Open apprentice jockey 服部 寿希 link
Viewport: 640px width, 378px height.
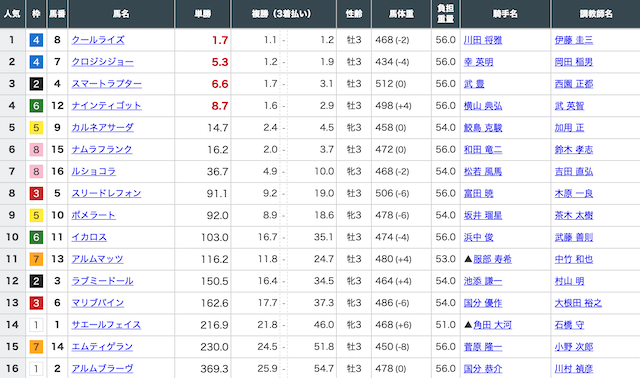pyautogui.click(x=492, y=259)
